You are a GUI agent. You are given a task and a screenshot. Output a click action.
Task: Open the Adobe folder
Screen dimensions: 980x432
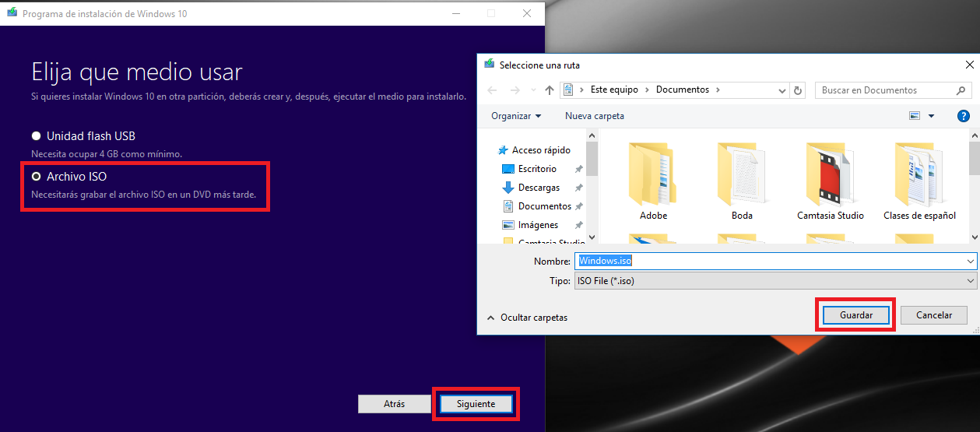point(653,182)
